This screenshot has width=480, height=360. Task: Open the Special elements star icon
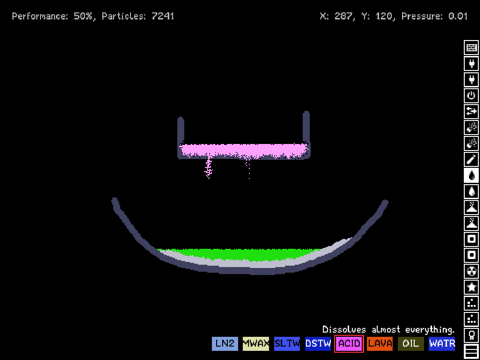[471, 287]
